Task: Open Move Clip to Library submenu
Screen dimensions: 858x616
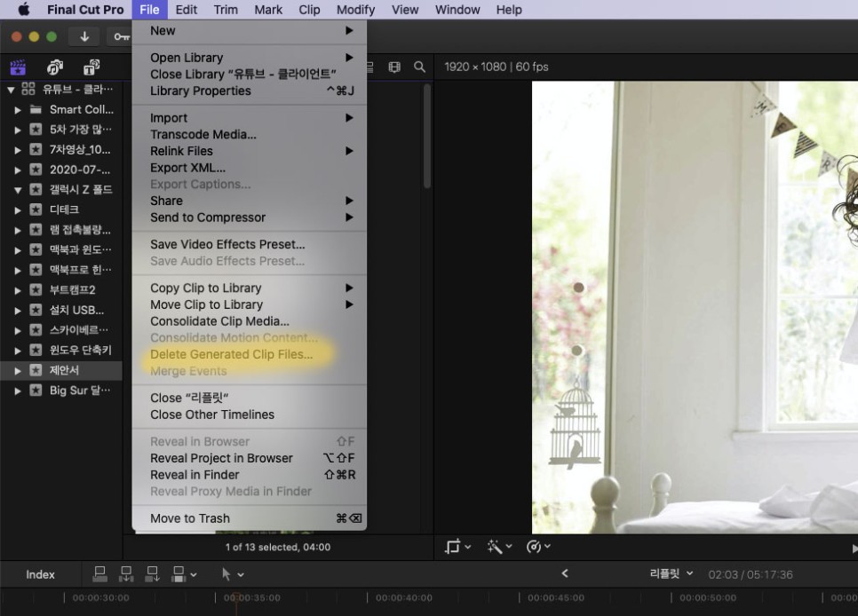Action: (x=249, y=304)
